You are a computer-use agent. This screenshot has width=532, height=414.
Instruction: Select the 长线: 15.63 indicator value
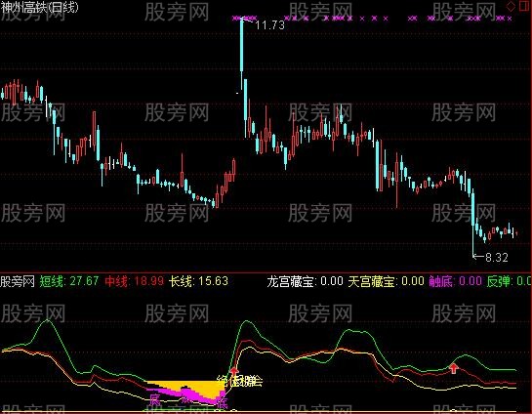(199, 281)
